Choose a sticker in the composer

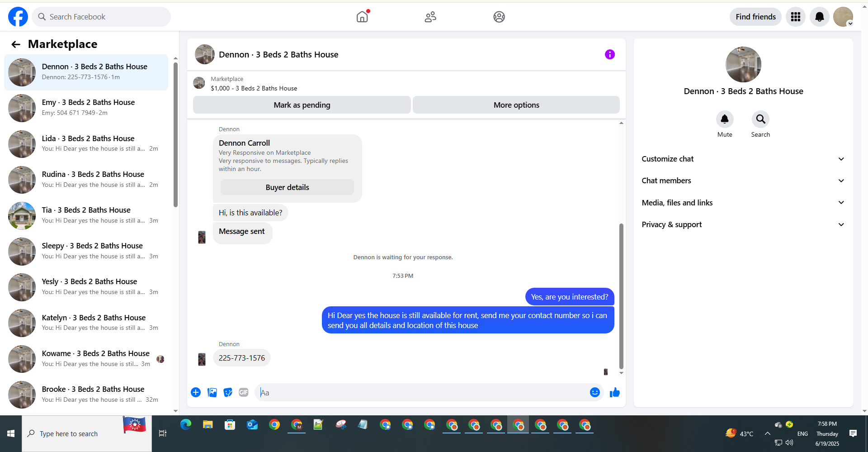(228, 392)
